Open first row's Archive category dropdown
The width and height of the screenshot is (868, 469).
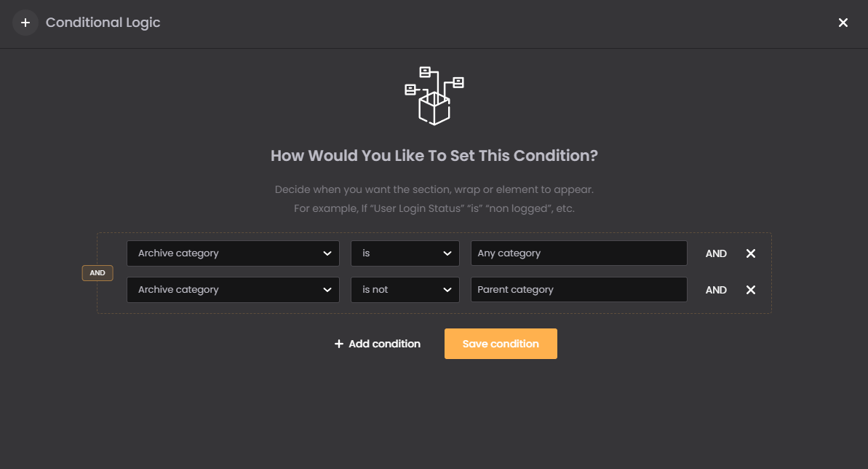click(x=233, y=253)
